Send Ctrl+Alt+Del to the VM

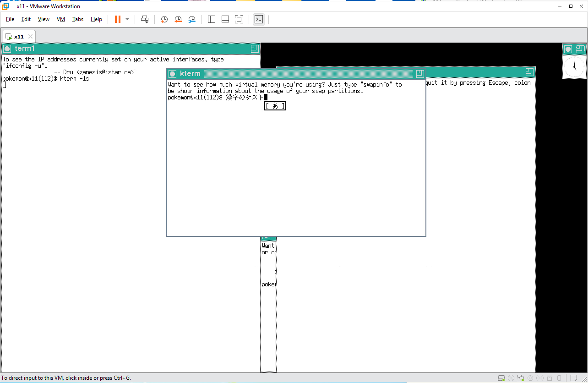pyautogui.click(x=145, y=19)
